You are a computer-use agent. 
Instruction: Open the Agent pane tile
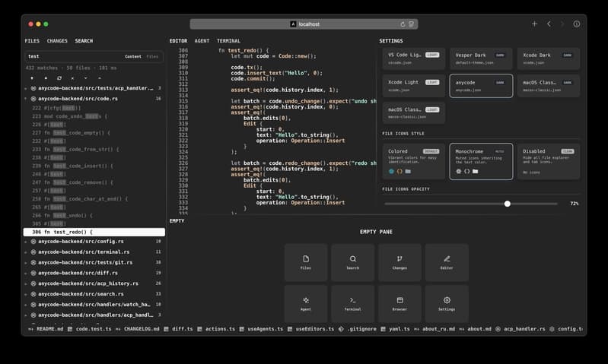[x=306, y=304]
